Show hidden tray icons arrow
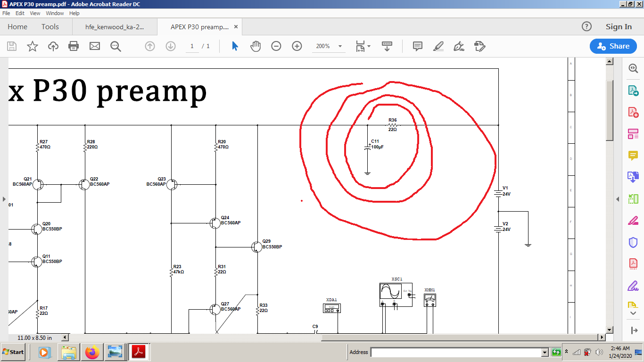Viewport: 644px width, 362px height. pyautogui.click(x=567, y=352)
